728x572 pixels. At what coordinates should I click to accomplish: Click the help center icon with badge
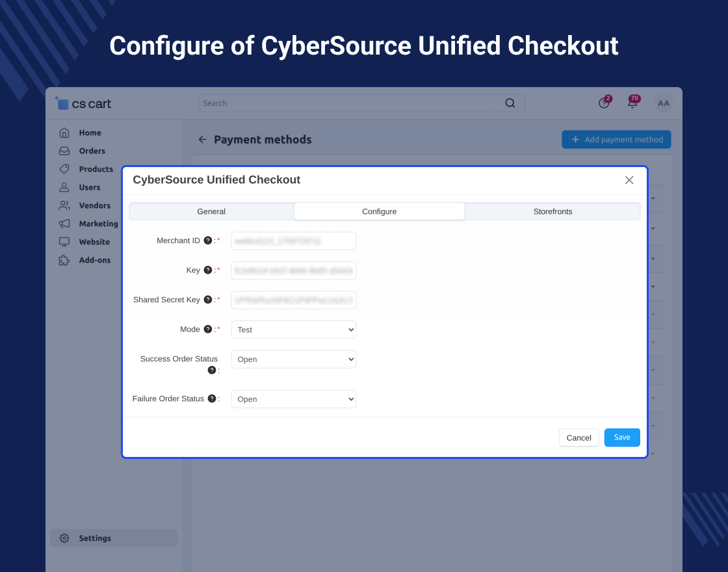[604, 103]
